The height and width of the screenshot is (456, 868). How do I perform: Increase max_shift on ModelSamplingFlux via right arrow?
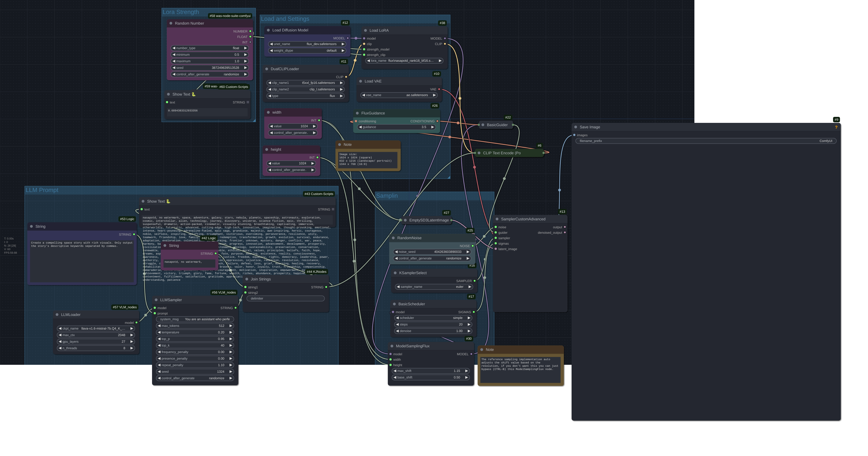tap(466, 371)
